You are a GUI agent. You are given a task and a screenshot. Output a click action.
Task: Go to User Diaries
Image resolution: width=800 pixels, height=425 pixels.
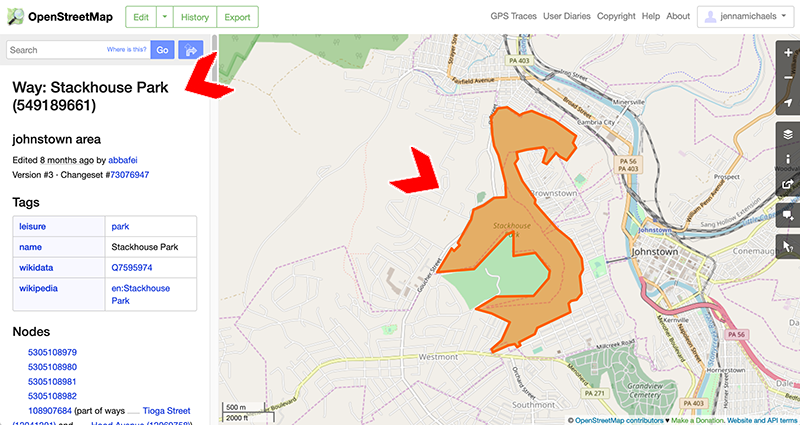point(566,16)
